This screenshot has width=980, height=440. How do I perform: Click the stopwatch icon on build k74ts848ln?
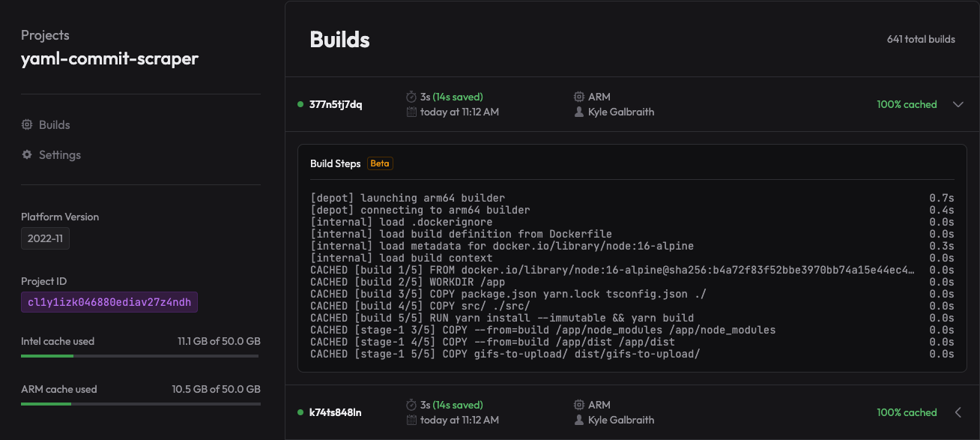pos(411,406)
